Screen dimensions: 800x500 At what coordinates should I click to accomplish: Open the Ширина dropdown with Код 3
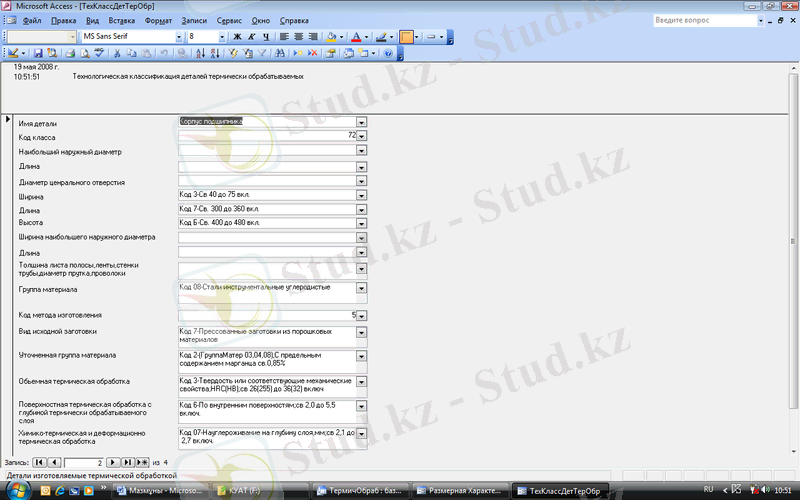click(361, 195)
